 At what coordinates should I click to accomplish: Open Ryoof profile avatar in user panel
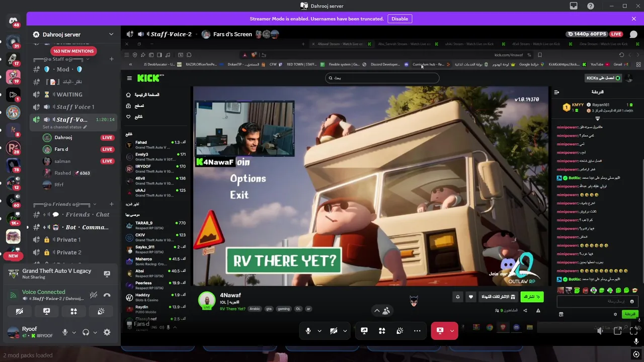point(13,332)
